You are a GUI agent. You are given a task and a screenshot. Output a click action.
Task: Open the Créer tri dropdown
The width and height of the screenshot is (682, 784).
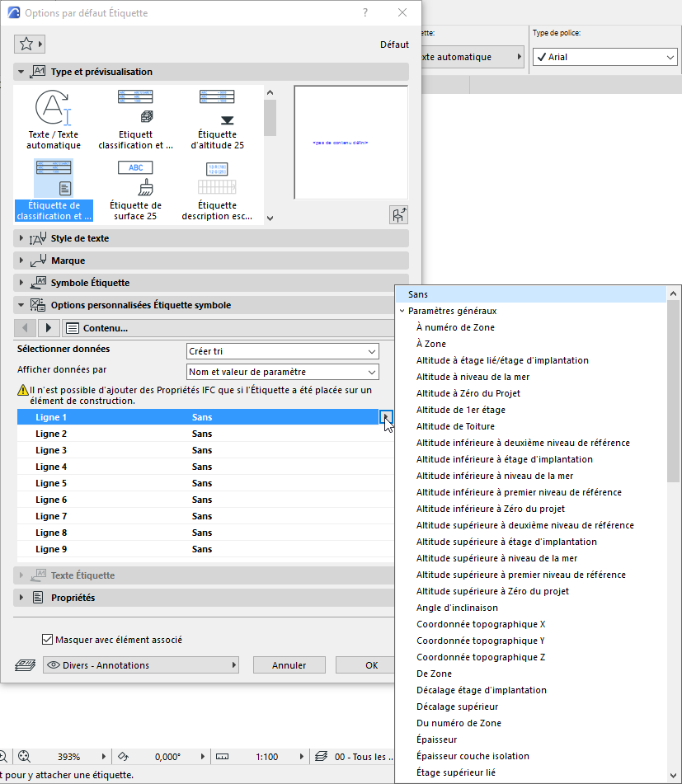click(283, 350)
